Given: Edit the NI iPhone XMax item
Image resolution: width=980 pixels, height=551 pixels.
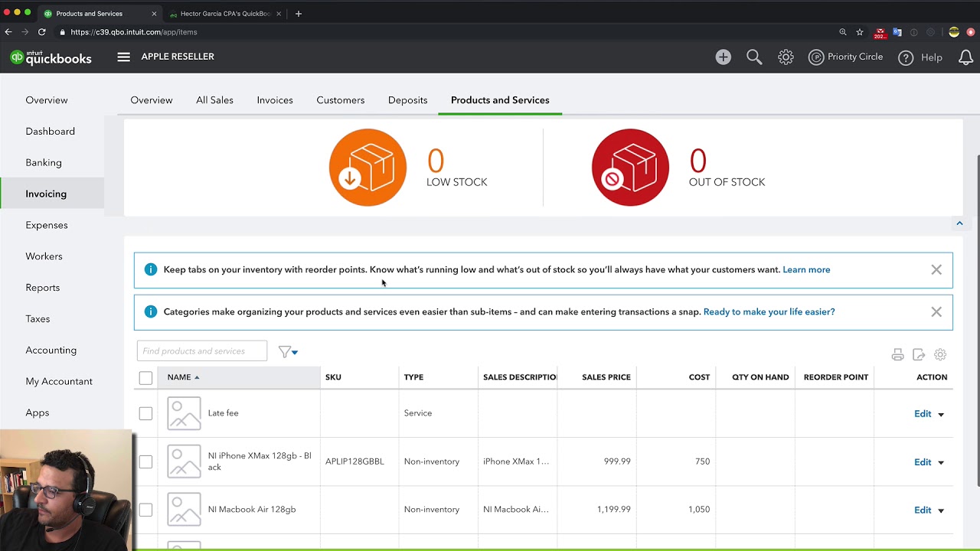Looking at the screenshot, I should click(x=923, y=462).
